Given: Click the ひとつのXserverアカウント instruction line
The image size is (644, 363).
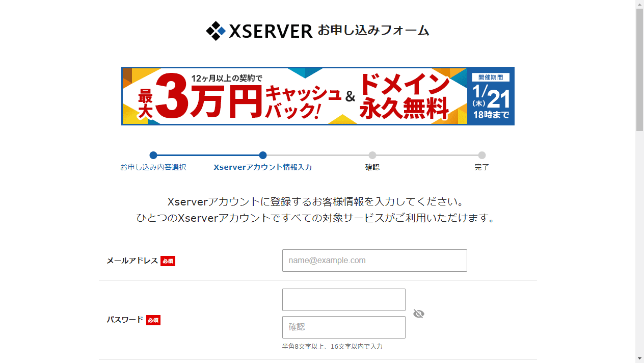Looking at the screenshot, I should 316,218.
